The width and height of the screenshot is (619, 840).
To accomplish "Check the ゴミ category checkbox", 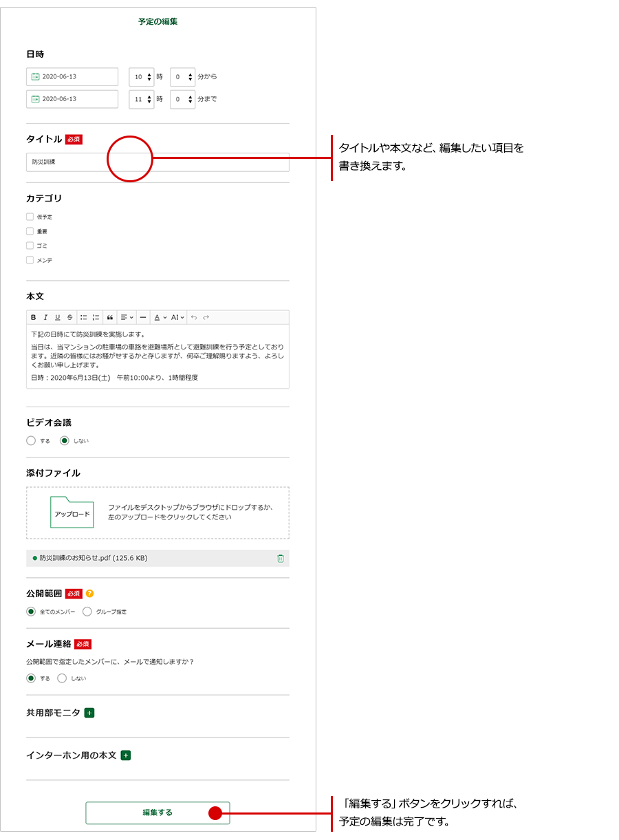I will coord(30,246).
